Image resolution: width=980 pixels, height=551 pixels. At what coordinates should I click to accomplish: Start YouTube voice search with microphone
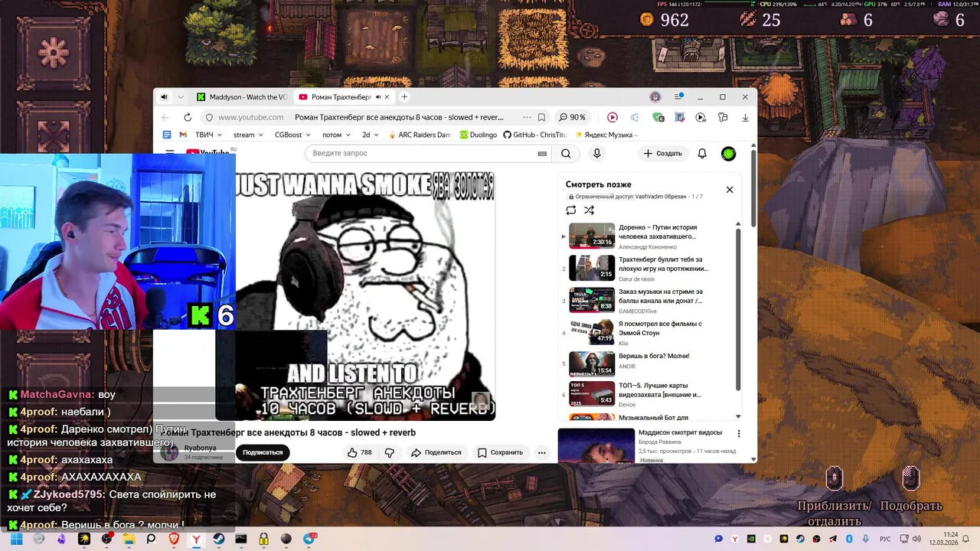coord(597,153)
